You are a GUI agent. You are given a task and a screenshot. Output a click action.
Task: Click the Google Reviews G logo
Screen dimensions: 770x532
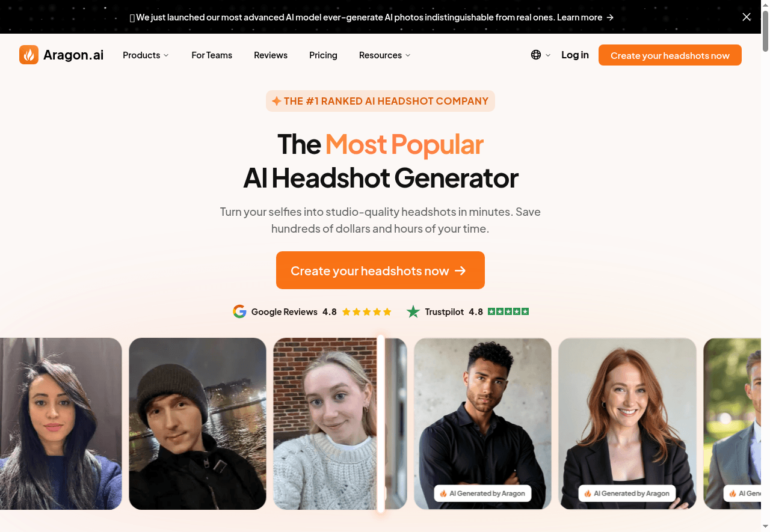[239, 311]
